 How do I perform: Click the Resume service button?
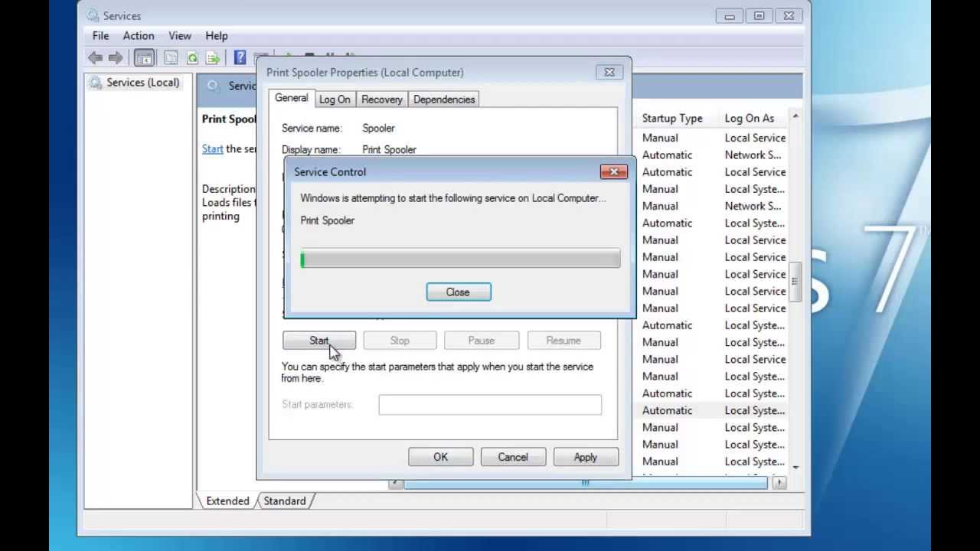563,341
